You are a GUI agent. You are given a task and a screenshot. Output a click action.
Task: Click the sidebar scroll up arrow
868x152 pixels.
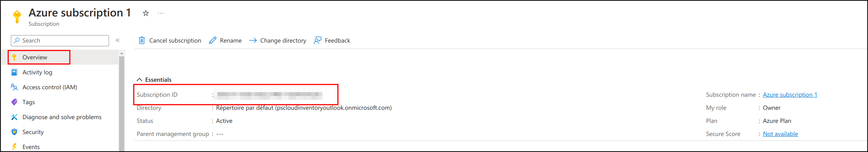(x=122, y=54)
